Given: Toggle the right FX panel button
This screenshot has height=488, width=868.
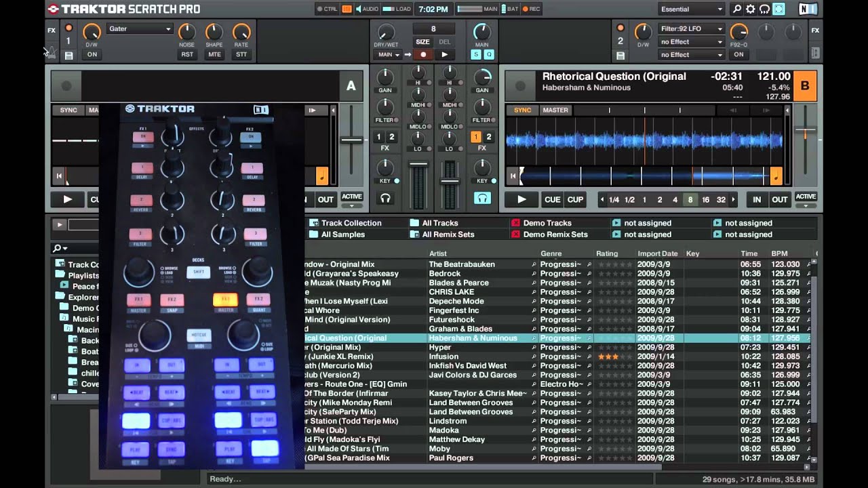Looking at the screenshot, I should click(815, 30).
